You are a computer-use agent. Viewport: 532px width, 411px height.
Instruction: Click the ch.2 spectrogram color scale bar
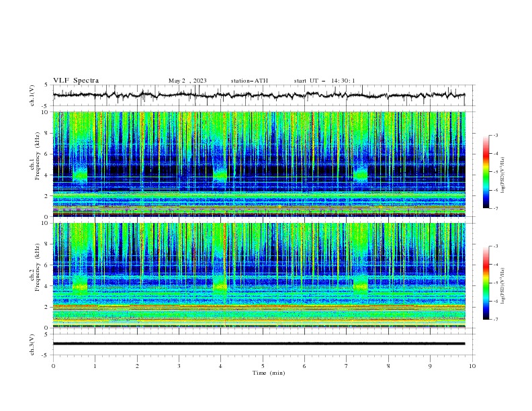coord(486,283)
